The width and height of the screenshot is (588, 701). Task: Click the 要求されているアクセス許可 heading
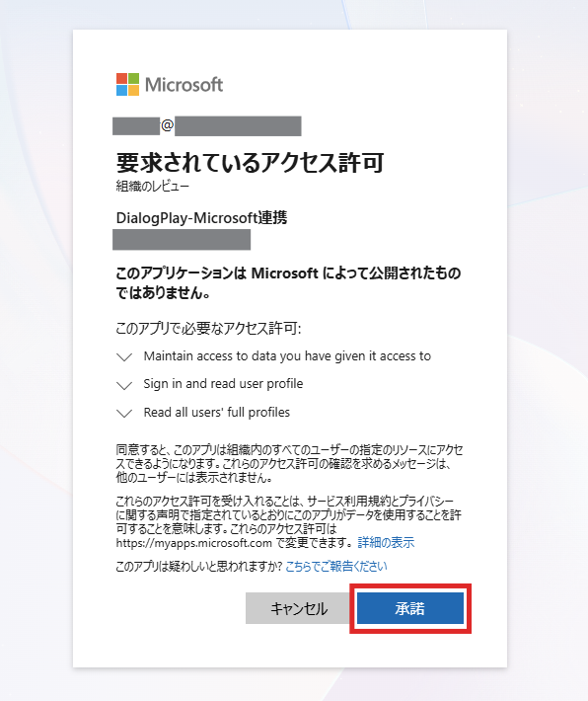pyautogui.click(x=250, y=162)
